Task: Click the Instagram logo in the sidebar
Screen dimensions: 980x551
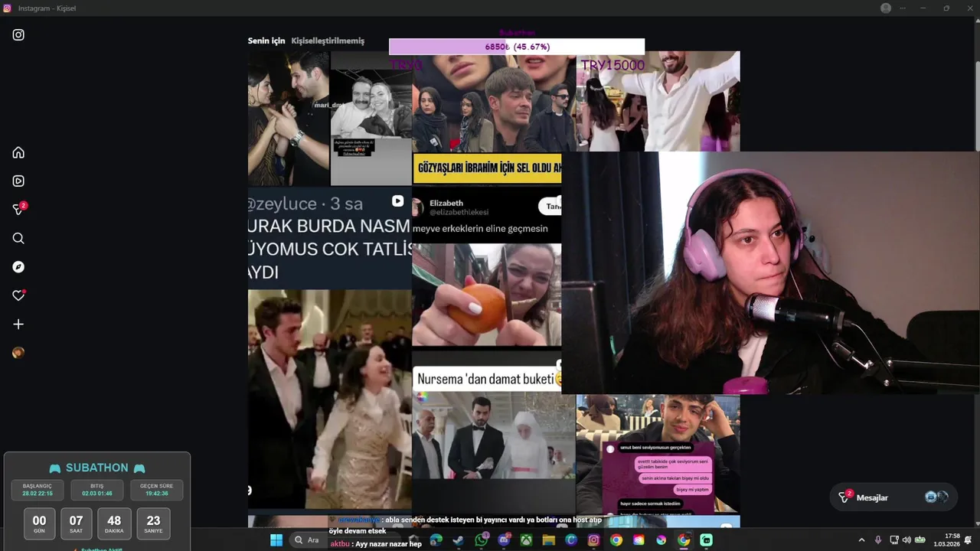Action: pos(18,34)
